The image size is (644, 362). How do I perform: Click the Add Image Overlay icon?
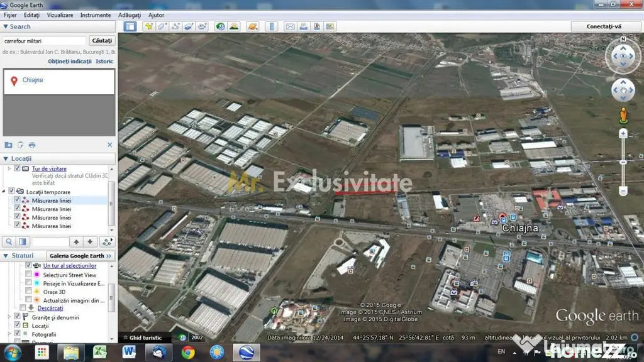(x=189, y=26)
